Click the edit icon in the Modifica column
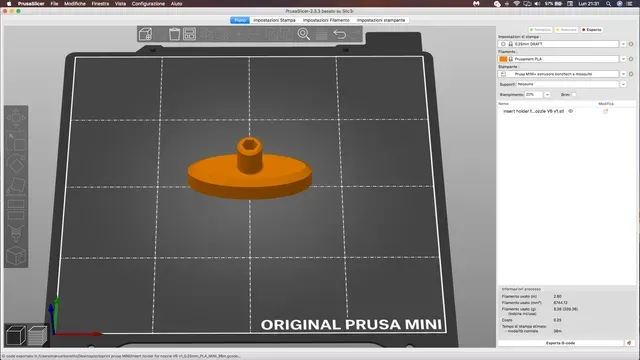The width and height of the screenshot is (640, 360). [606, 111]
